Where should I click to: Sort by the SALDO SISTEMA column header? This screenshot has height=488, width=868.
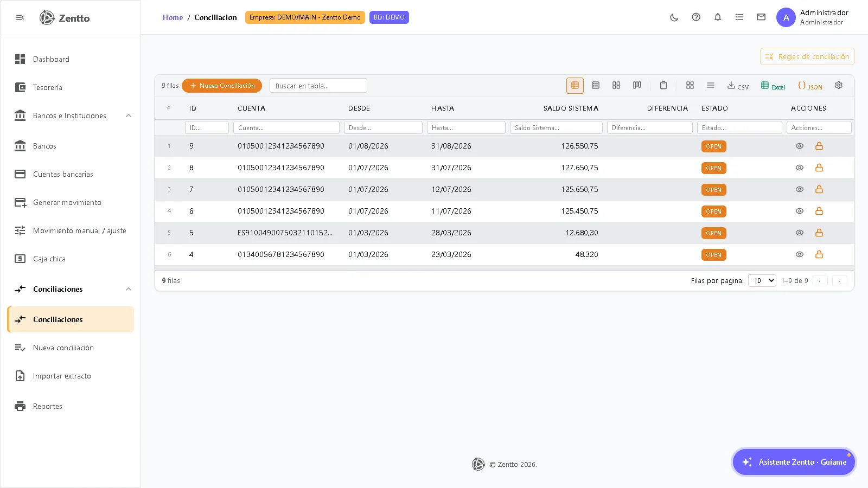click(571, 108)
